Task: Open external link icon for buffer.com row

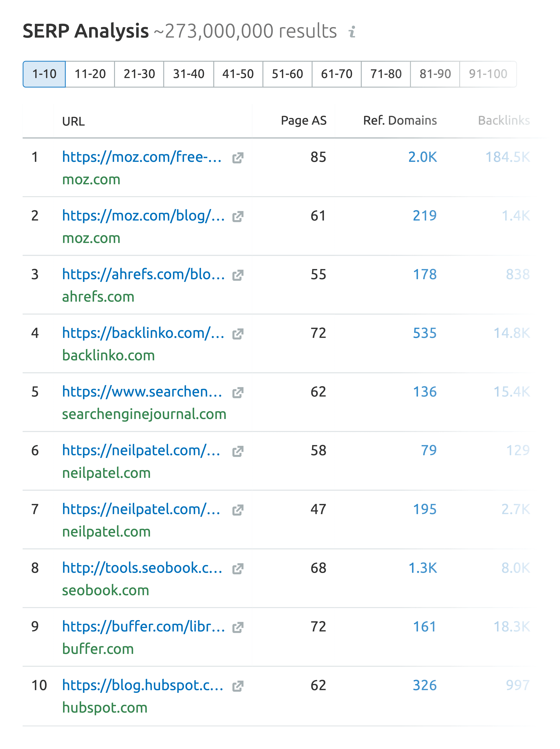Action: tap(238, 627)
